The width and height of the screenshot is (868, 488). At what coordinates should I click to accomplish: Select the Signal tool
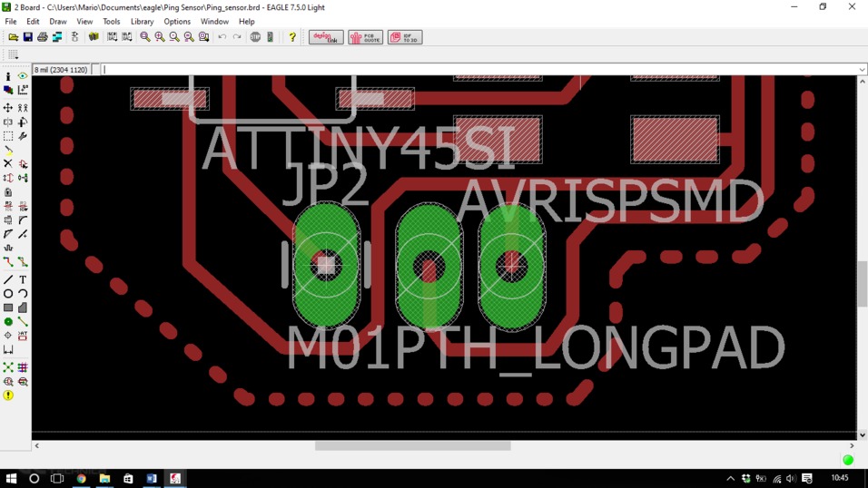tap(23, 321)
